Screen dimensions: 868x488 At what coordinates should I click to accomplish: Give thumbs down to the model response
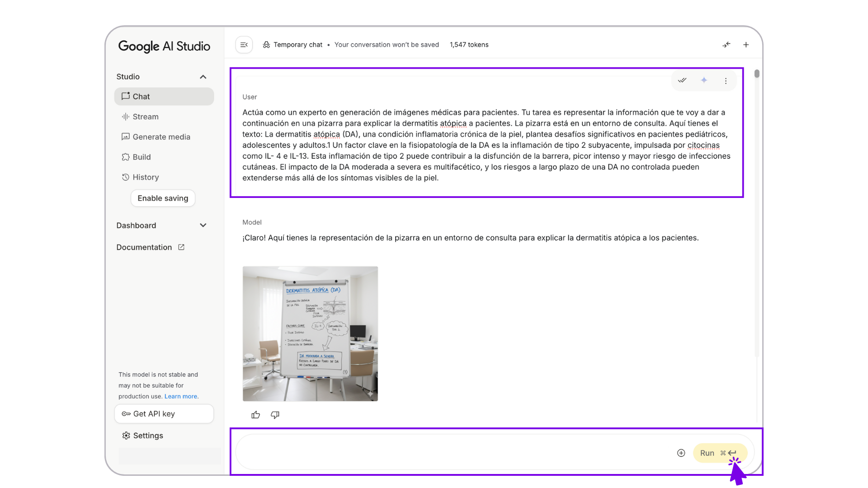pyautogui.click(x=275, y=415)
